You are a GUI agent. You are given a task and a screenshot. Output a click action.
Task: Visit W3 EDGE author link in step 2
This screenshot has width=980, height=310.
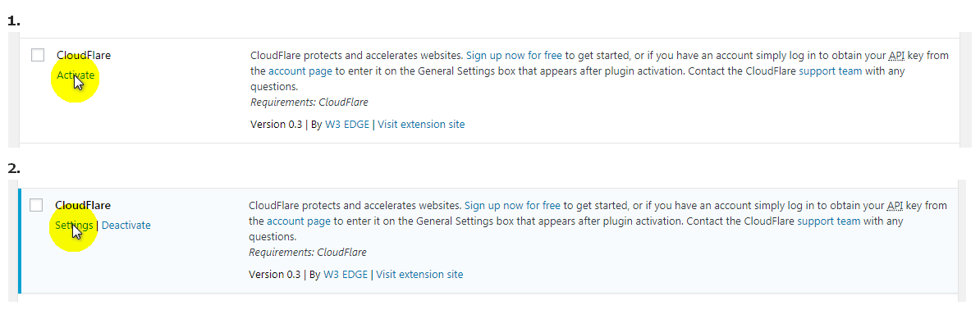[346, 275]
